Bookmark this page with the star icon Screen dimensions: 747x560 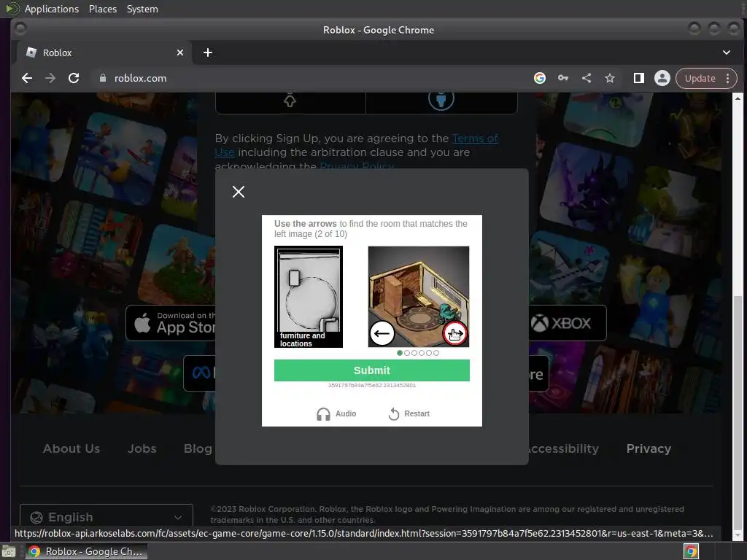click(610, 78)
